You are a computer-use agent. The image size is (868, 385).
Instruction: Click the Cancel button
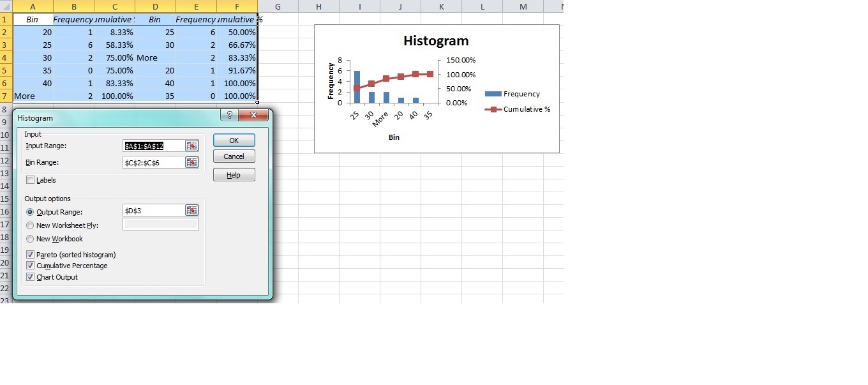coord(234,156)
